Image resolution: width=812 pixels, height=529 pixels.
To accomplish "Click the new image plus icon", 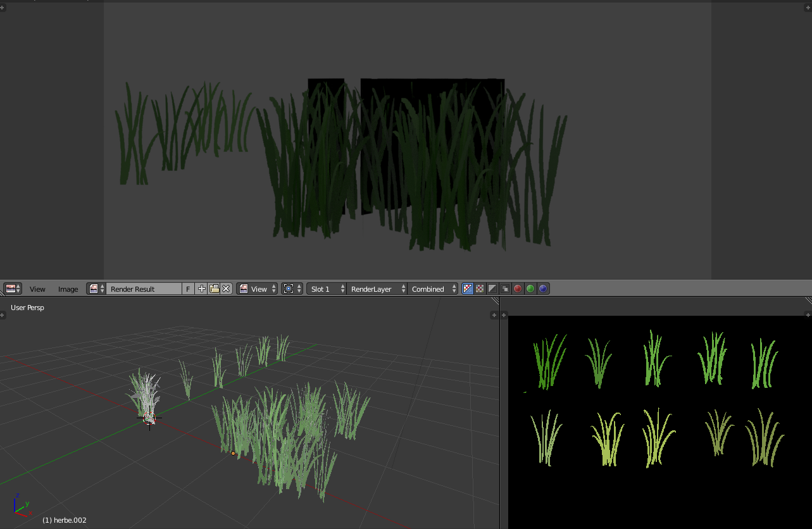I will (202, 289).
